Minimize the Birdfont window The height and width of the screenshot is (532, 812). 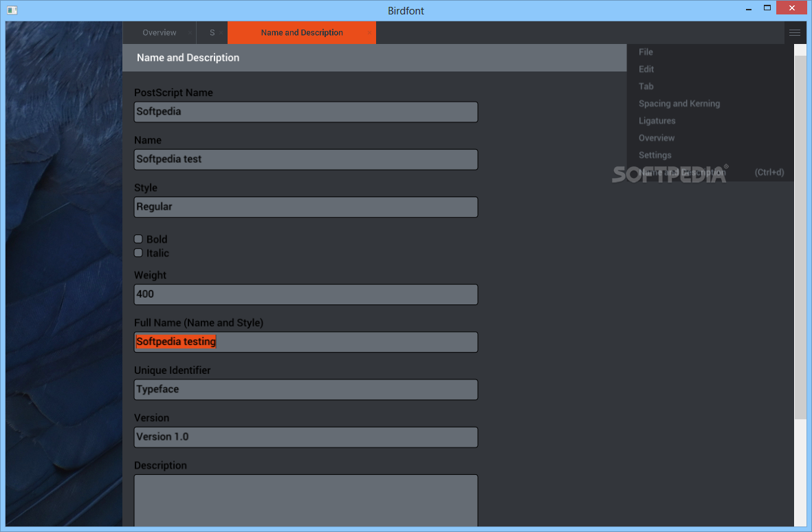click(x=749, y=9)
